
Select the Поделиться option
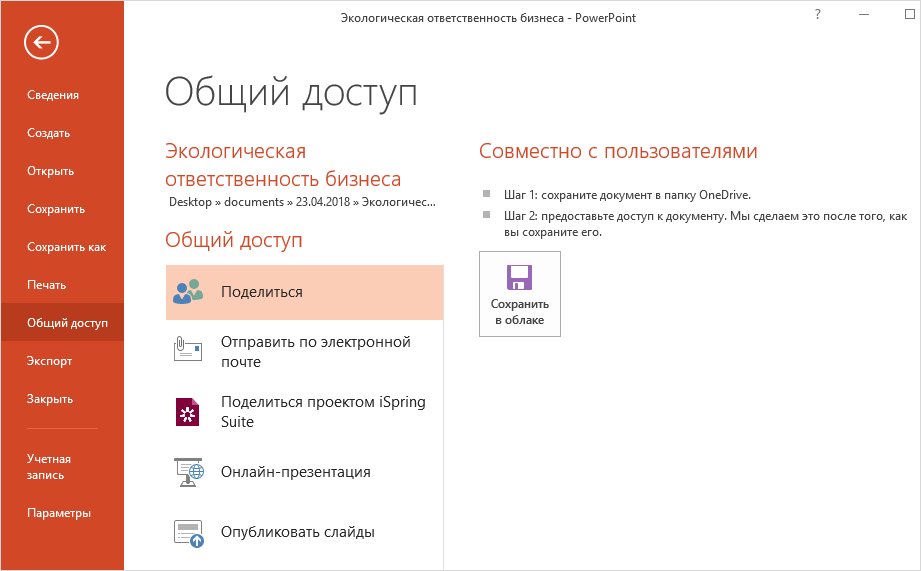click(304, 292)
